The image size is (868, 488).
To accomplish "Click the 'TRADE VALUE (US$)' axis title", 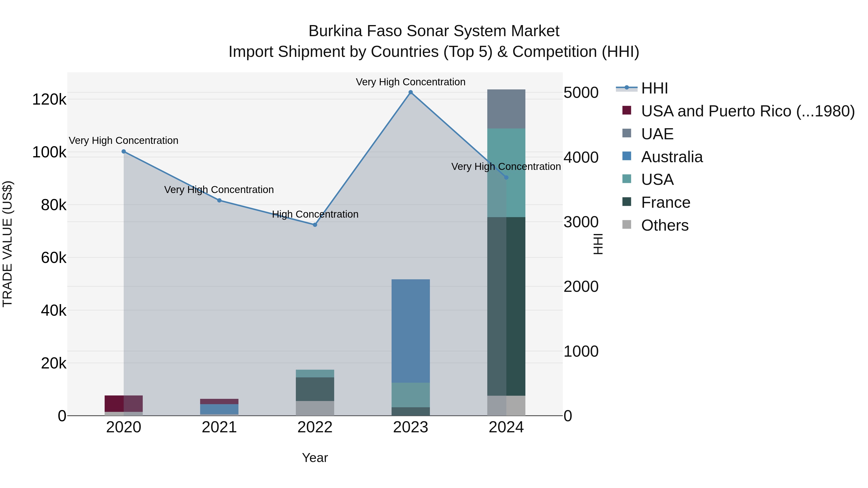I will click(7, 244).
